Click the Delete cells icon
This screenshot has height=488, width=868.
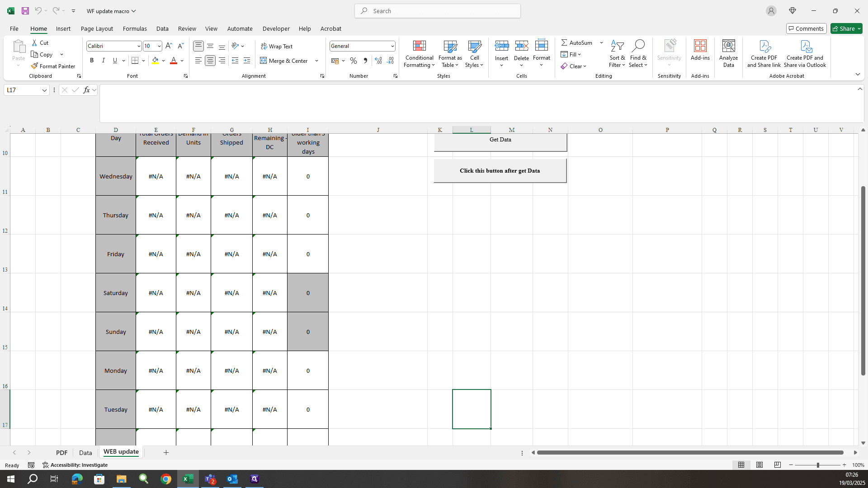pos(521,46)
